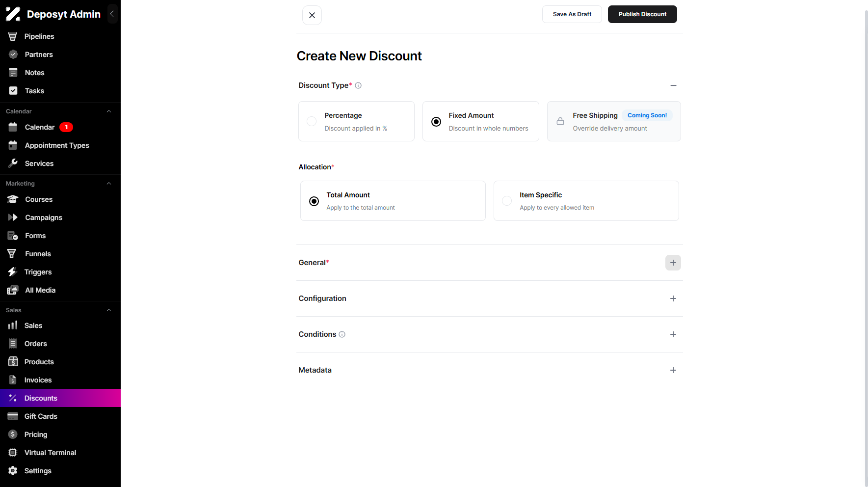Click the Notes icon in sidebar
The height and width of the screenshot is (487, 868).
[13, 73]
